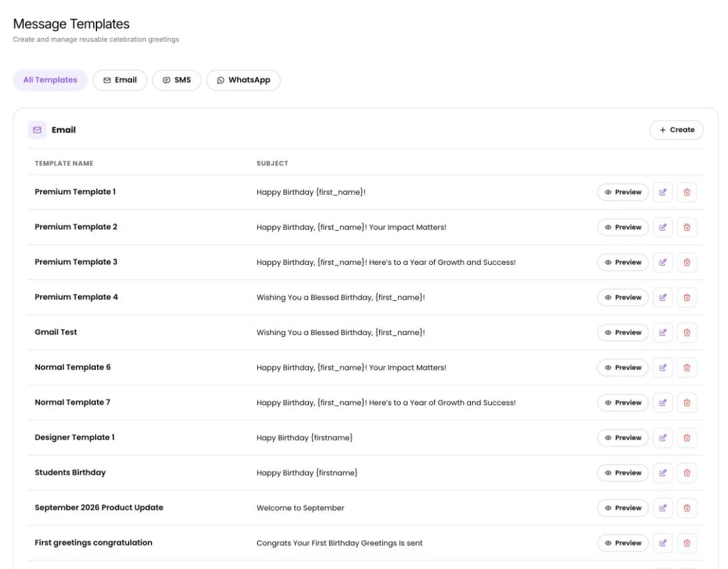The image size is (728, 569).
Task: Select the 'Premium Template 3' name
Action: tap(76, 262)
